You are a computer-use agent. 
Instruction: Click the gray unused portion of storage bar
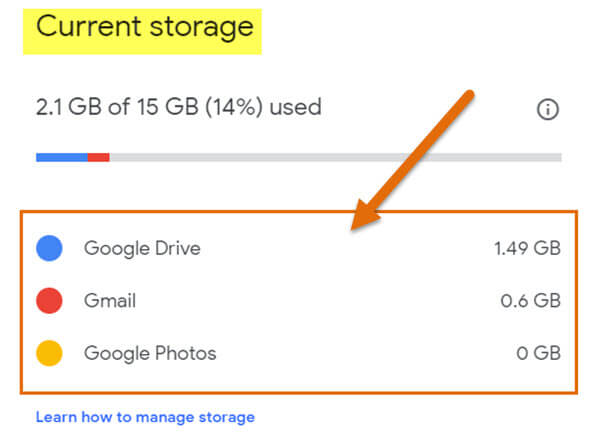tap(336, 157)
